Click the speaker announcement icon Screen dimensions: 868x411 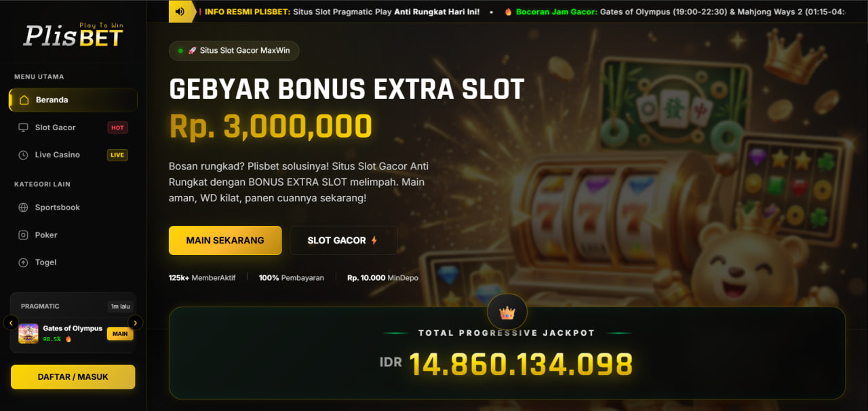[180, 12]
